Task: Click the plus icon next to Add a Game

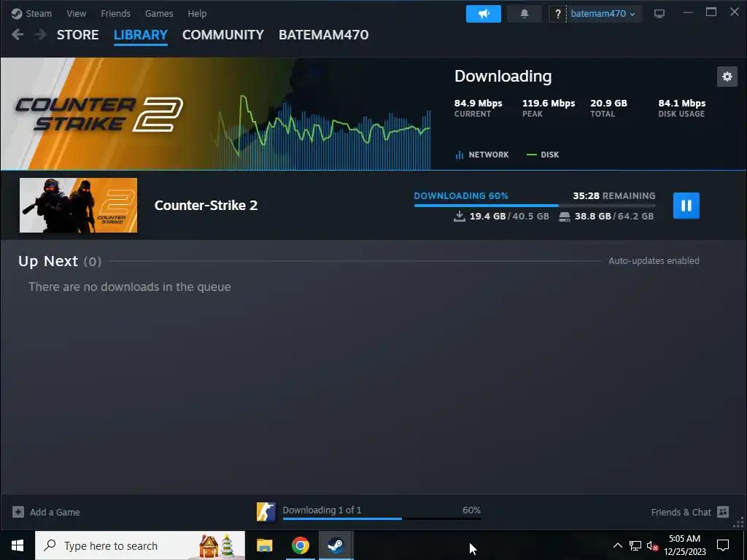Action: (x=18, y=512)
